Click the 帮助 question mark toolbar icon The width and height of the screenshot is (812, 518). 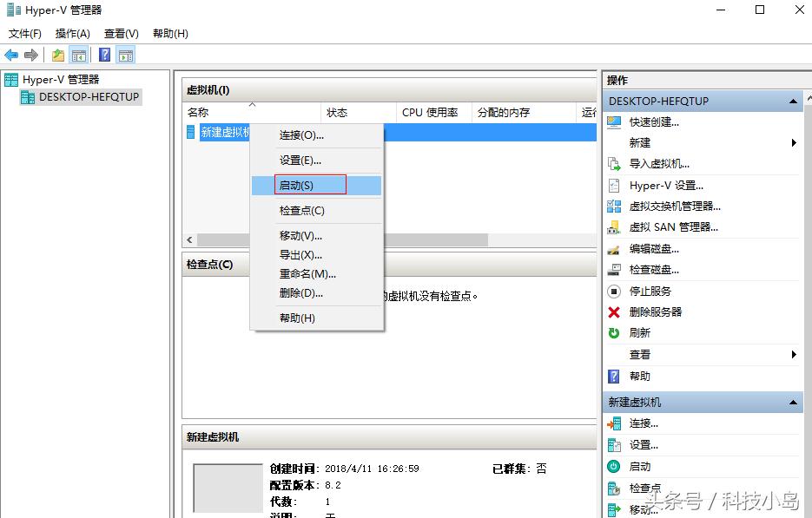pos(104,55)
